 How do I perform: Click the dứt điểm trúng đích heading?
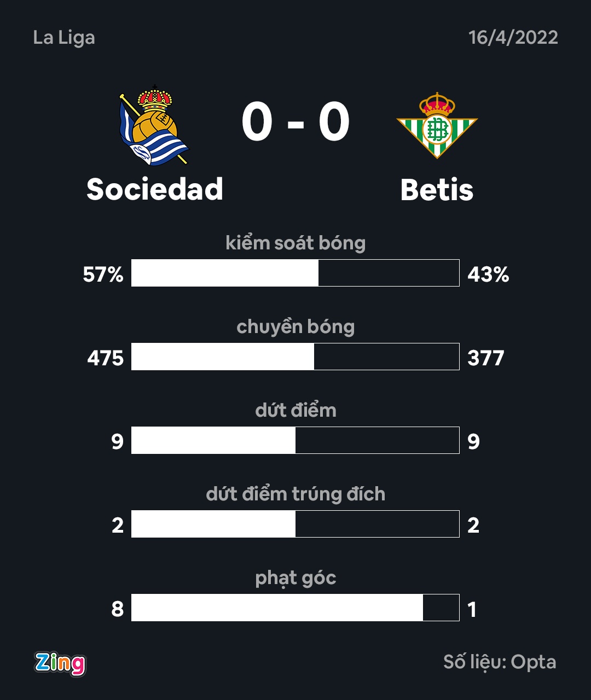296,494
